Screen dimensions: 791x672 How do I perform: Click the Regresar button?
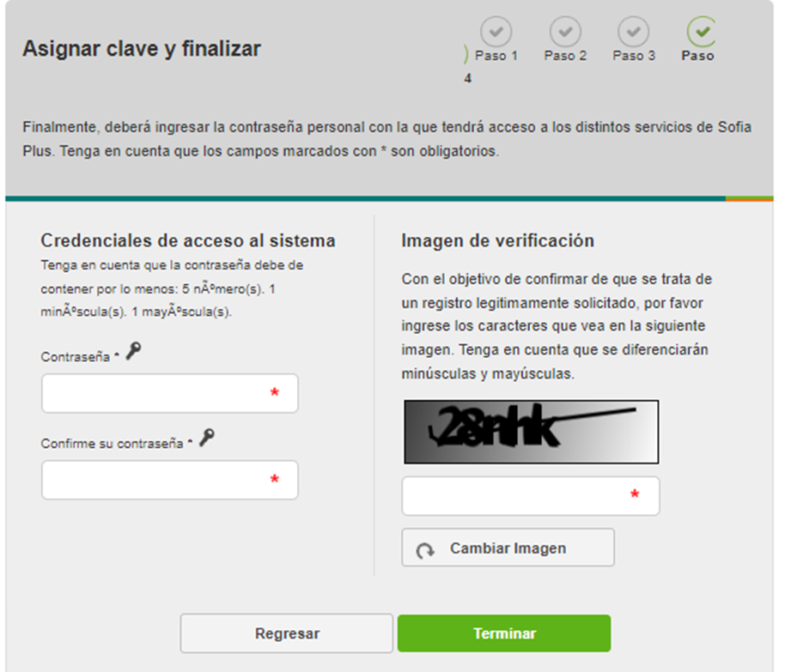[x=287, y=633]
